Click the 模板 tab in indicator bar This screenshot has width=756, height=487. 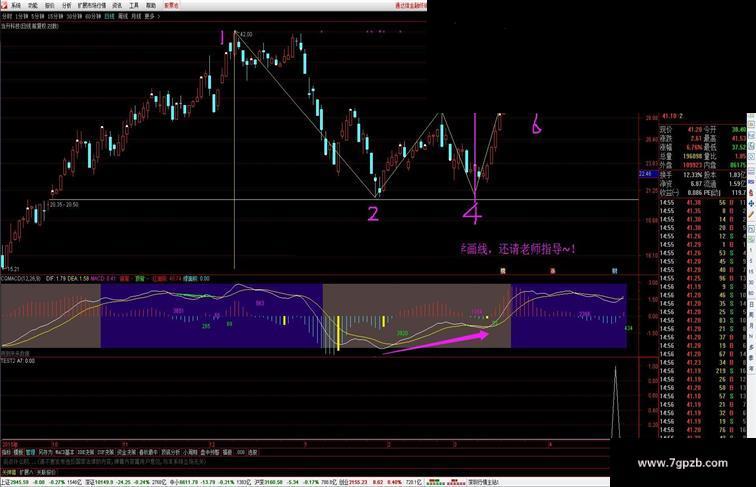pos(18,452)
